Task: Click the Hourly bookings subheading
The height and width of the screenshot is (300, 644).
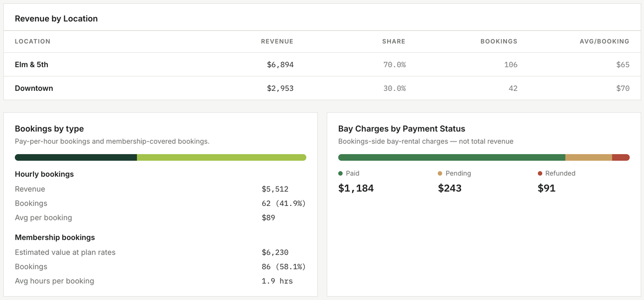Action: 45,174
